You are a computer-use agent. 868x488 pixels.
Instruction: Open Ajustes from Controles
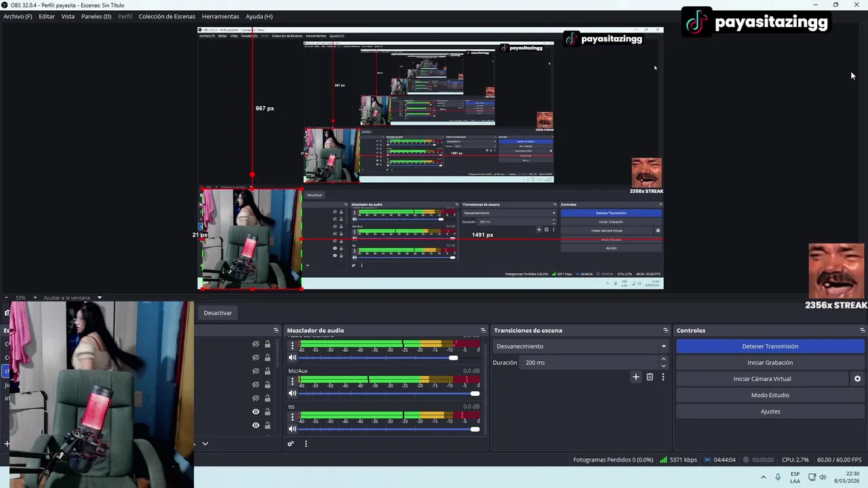[x=770, y=411]
